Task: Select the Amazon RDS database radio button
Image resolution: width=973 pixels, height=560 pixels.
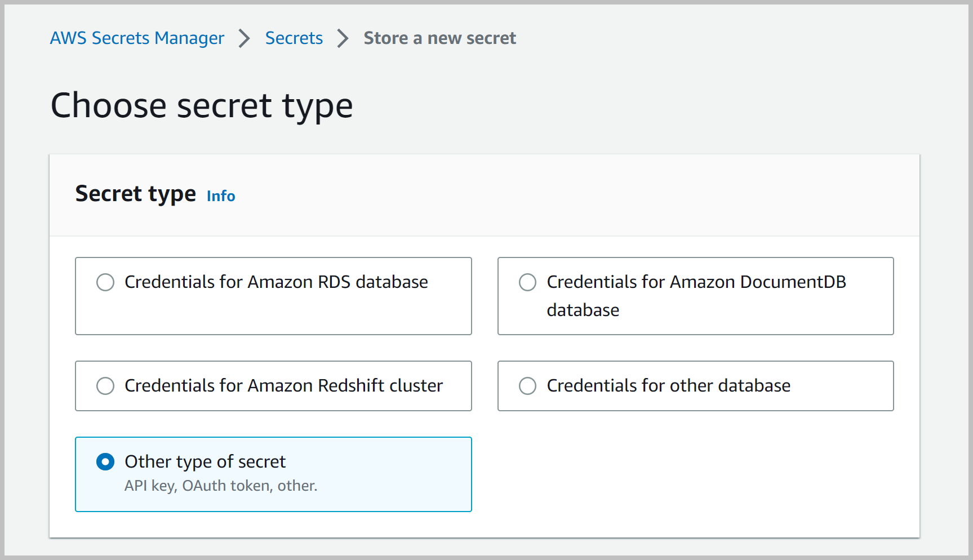Action: (105, 282)
